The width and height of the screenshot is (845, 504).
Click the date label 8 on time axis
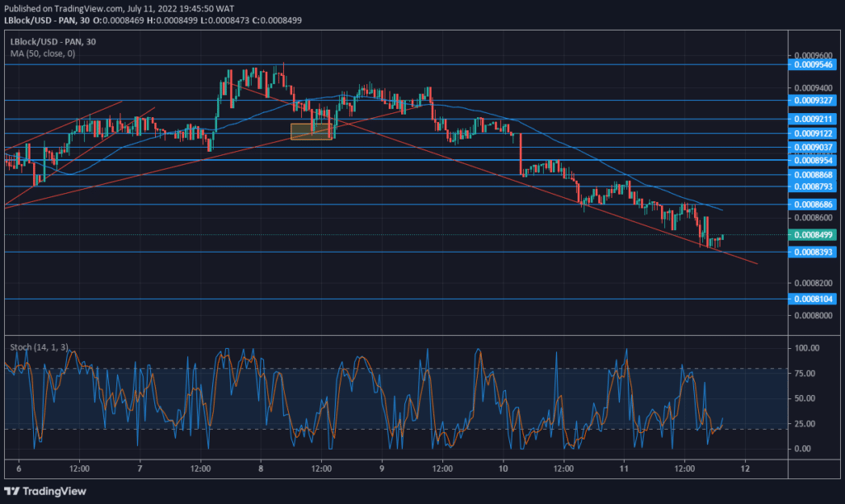tap(261, 469)
